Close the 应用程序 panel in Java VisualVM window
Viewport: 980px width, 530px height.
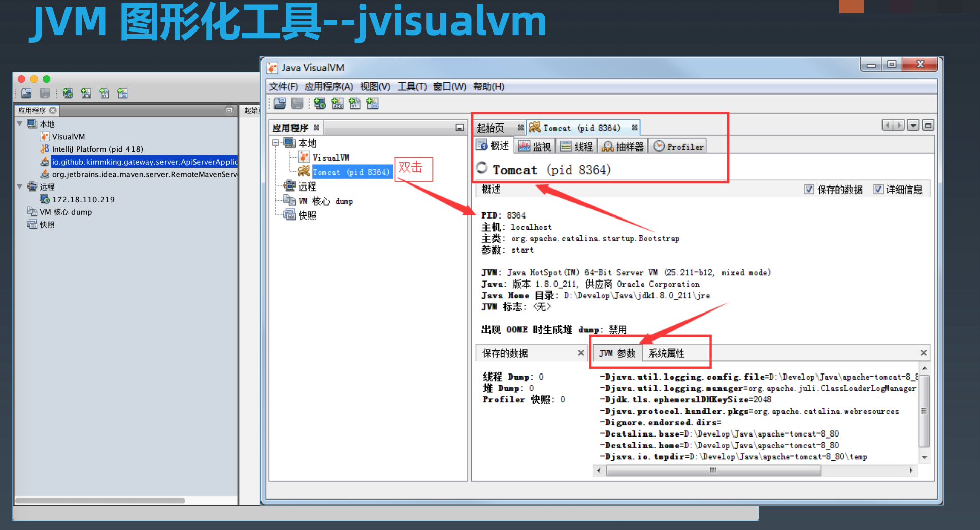click(316, 128)
